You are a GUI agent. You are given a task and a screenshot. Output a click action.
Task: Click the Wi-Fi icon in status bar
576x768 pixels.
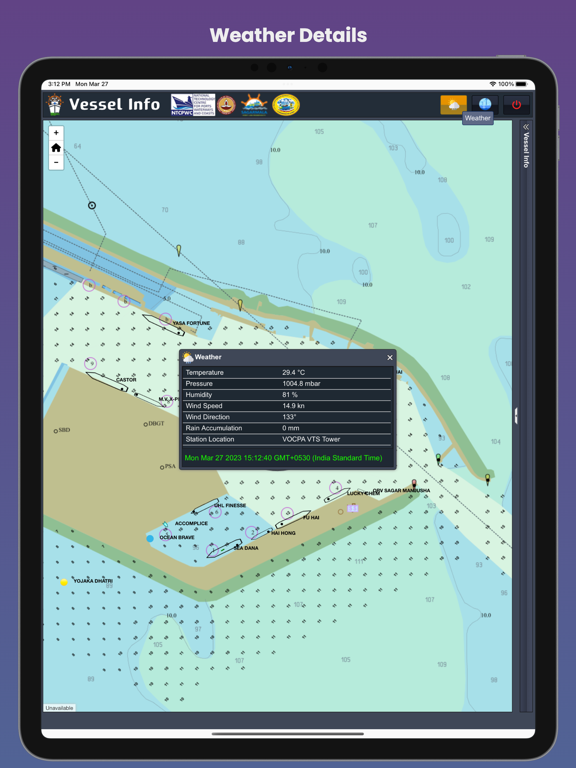[493, 84]
